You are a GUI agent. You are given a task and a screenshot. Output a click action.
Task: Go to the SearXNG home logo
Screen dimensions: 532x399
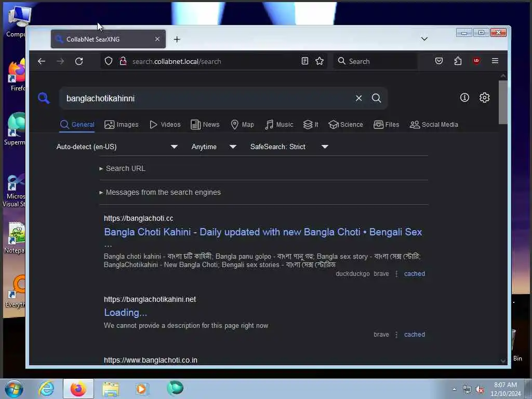(x=44, y=98)
